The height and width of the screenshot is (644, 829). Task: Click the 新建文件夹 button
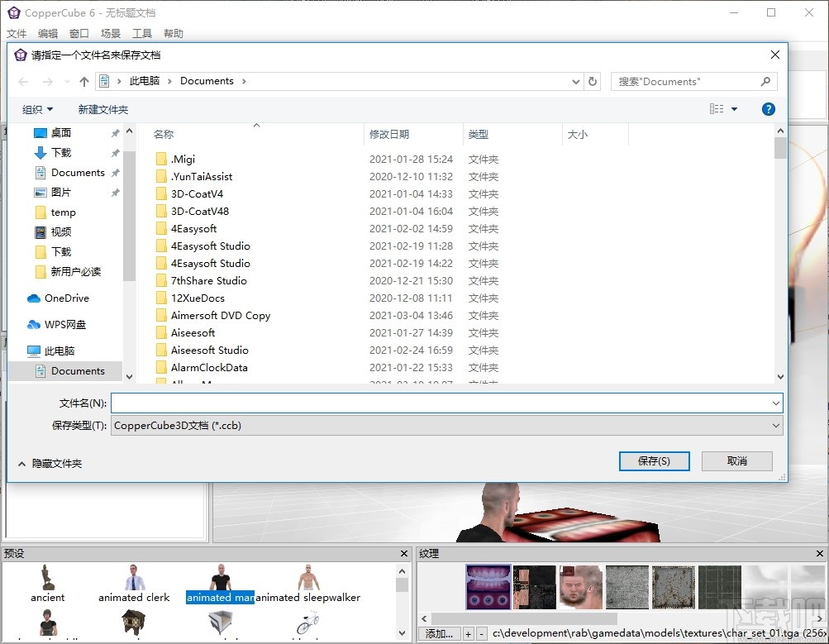pos(103,109)
